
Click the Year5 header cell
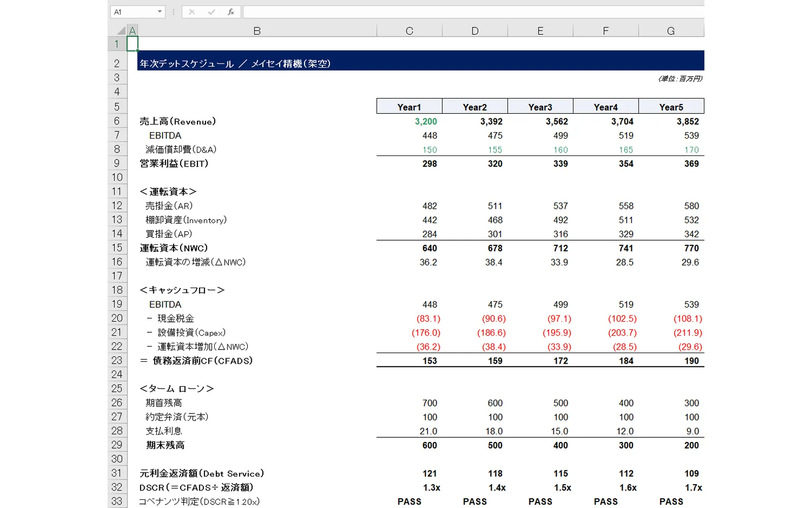[671, 107]
